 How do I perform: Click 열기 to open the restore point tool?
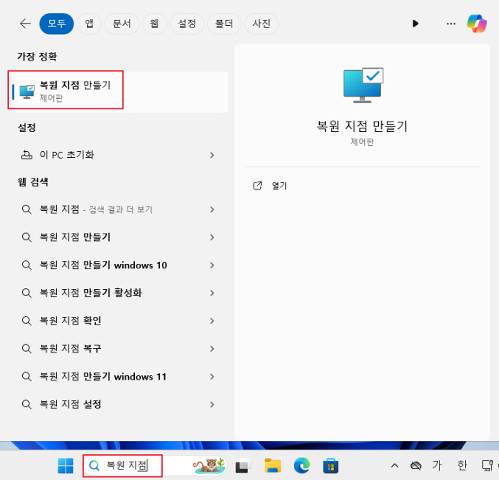(x=279, y=186)
